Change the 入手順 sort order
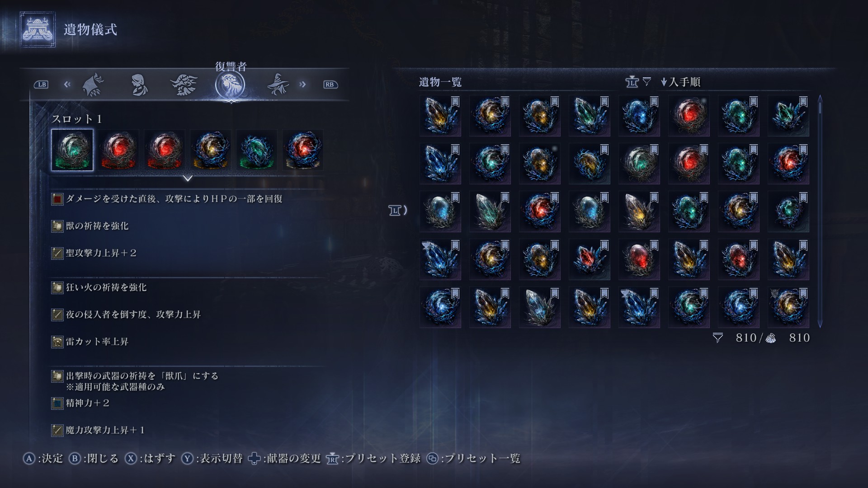 click(x=680, y=82)
